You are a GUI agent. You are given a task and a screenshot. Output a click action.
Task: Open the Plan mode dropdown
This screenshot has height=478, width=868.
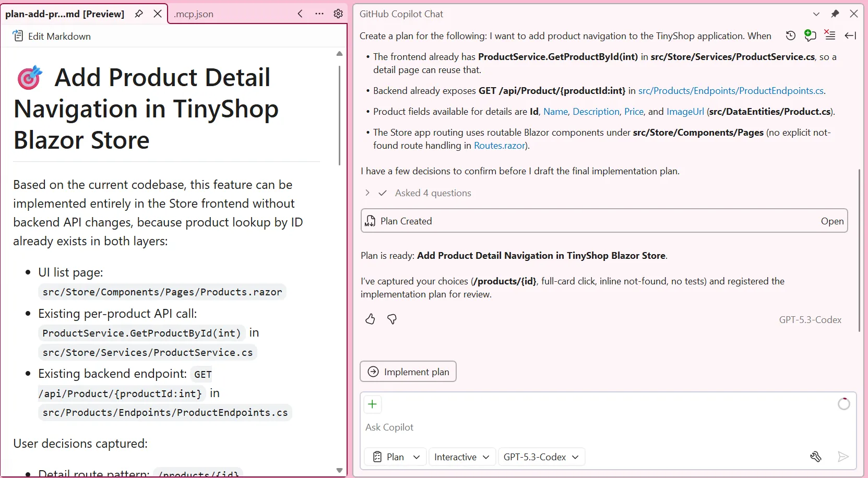[396, 457]
